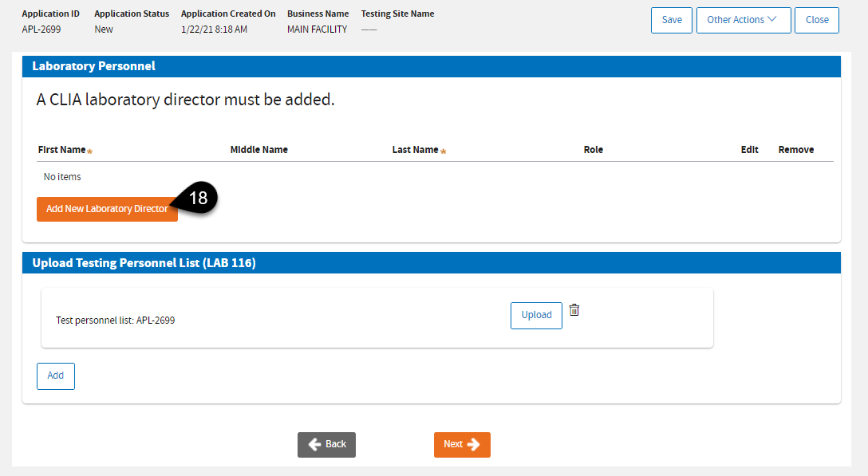Upload the test personnel list file
The image size is (868, 476).
click(536, 315)
